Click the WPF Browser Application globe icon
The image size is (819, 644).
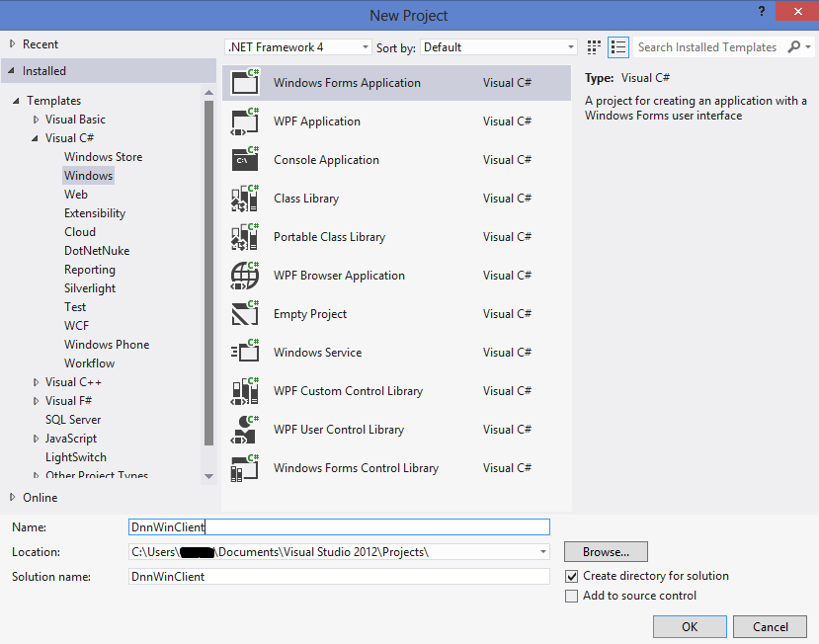(x=245, y=276)
